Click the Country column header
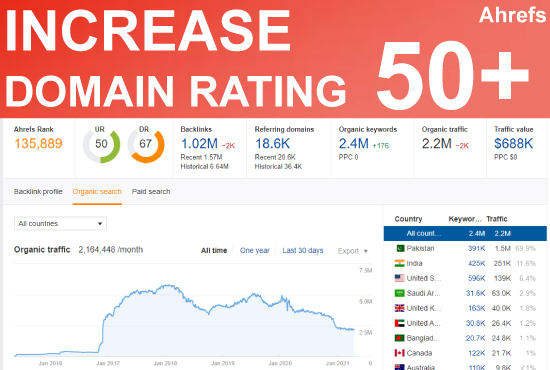The height and width of the screenshot is (370, 550). (x=408, y=219)
